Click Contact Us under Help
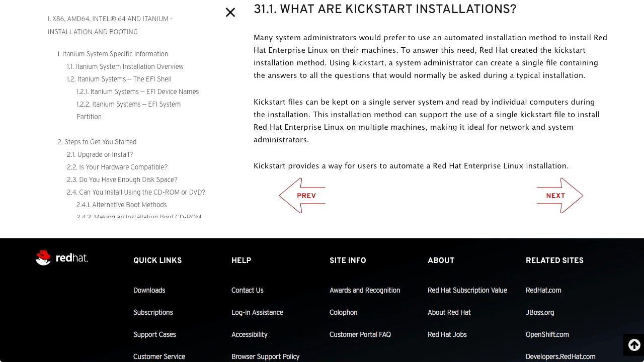Image resolution: width=644 pixels, height=362 pixels. coord(247,290)
